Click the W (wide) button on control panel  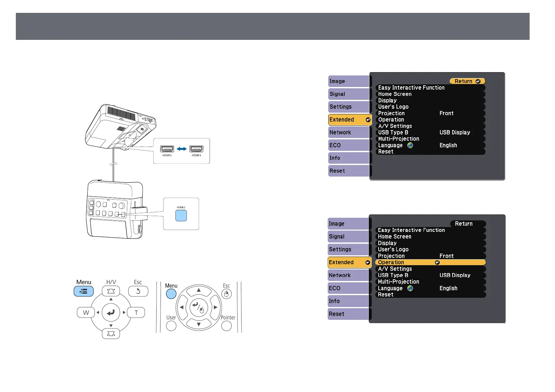click(86, 312)
